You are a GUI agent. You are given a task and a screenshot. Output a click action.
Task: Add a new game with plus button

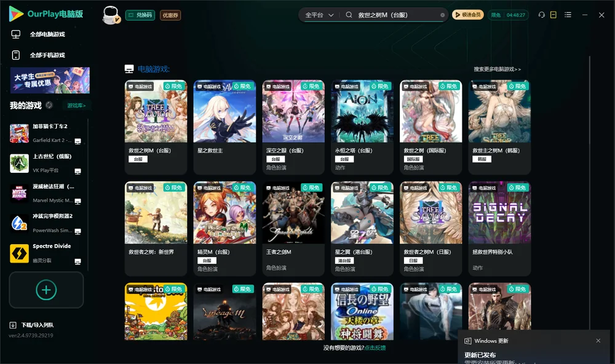point(46,290)
